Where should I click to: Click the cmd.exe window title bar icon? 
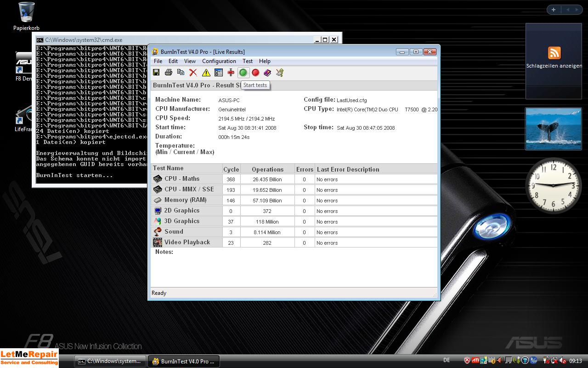[40, 40]
